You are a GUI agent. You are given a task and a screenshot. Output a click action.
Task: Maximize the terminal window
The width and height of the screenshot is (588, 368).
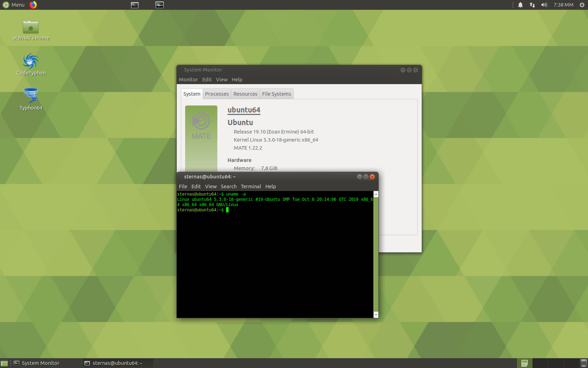tap(366, 177)
